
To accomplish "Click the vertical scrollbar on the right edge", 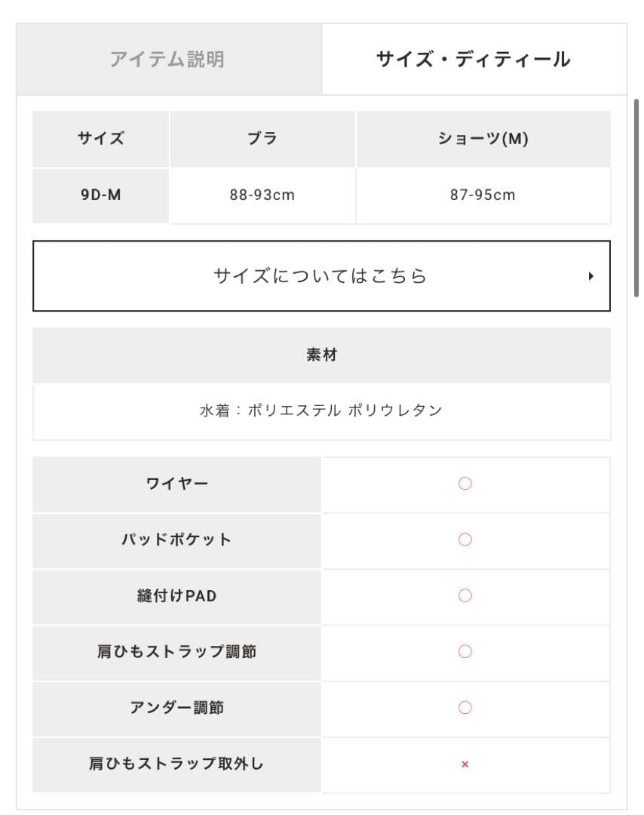I will point(637,196).
